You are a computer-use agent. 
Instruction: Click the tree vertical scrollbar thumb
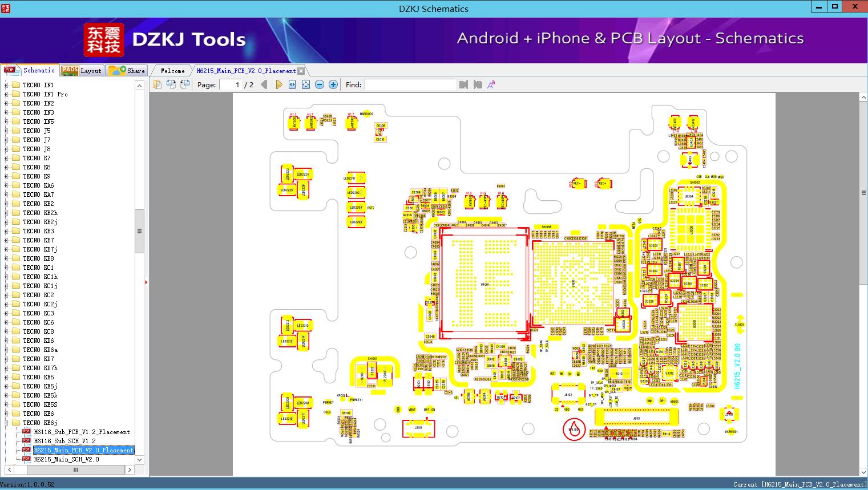click(139, 231)
